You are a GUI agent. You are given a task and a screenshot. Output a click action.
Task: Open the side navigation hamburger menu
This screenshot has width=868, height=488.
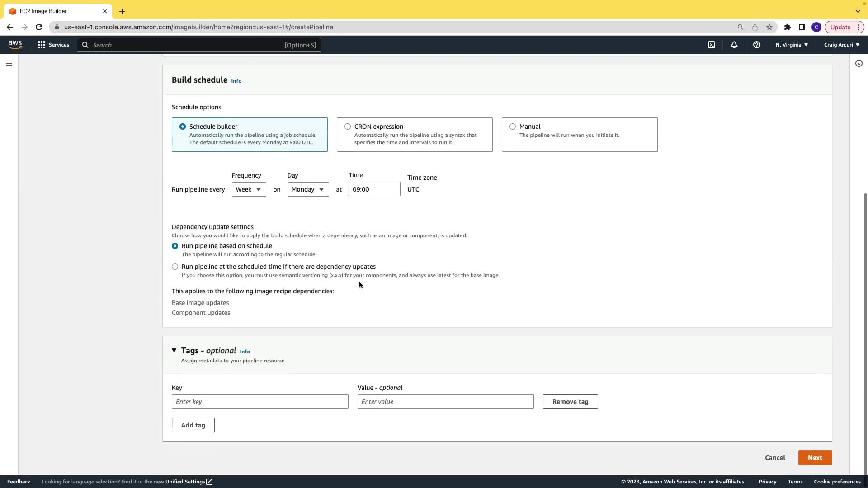pos(9,63)
